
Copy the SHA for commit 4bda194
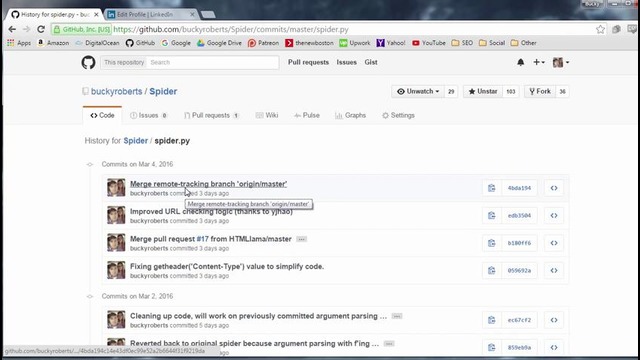pos(491,188)
